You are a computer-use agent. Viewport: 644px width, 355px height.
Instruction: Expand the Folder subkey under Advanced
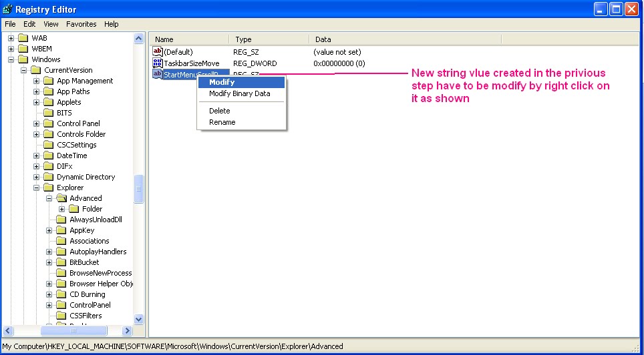62,209
